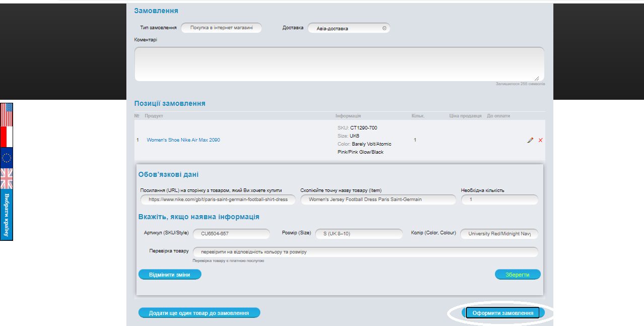Click the comment box resize handle
The width and height of the screenshot is (644, 326).
[537, 78]
